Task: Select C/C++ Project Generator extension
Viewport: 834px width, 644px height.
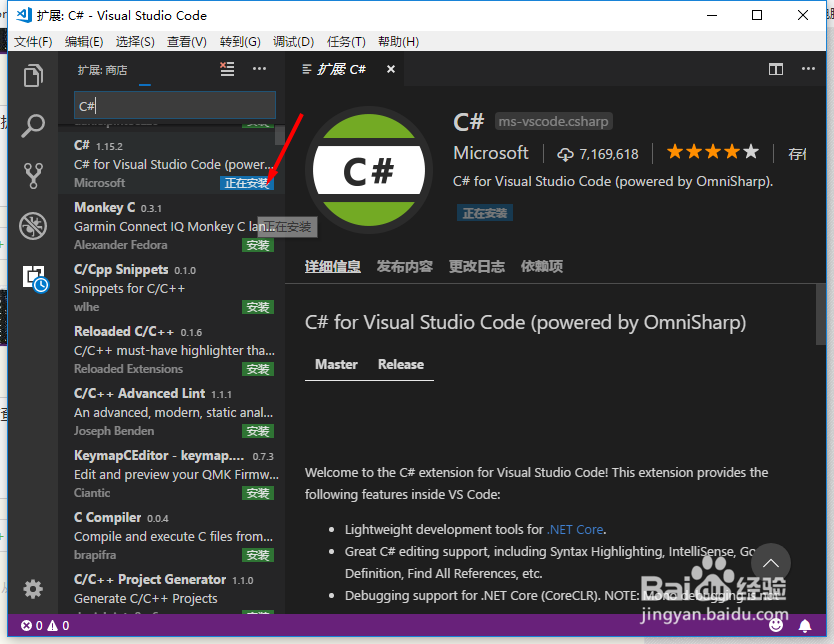Action: pyautogui.click(x=171, y=590)
